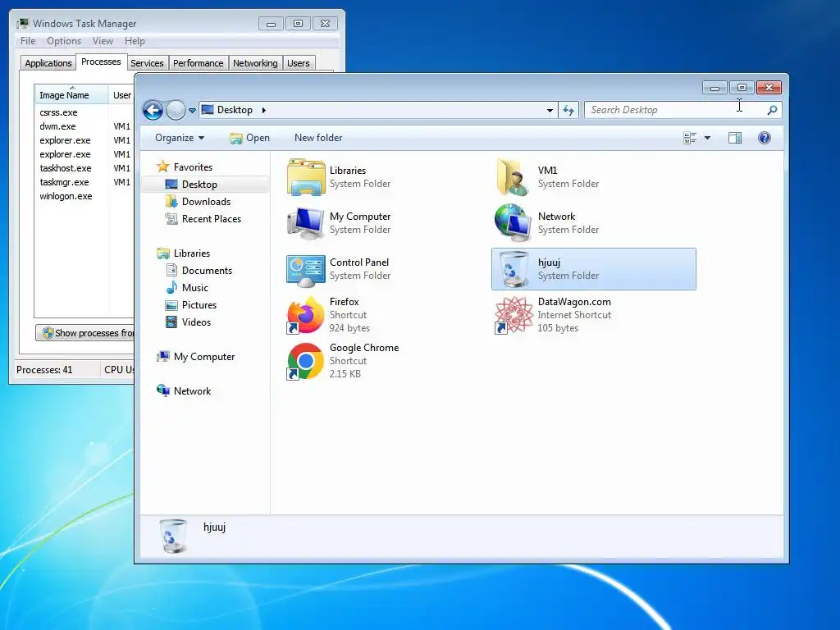Screen dimensions: 840x630
Task: Select taskmgr.exe in the process list
Action: [x=64, y=182]
